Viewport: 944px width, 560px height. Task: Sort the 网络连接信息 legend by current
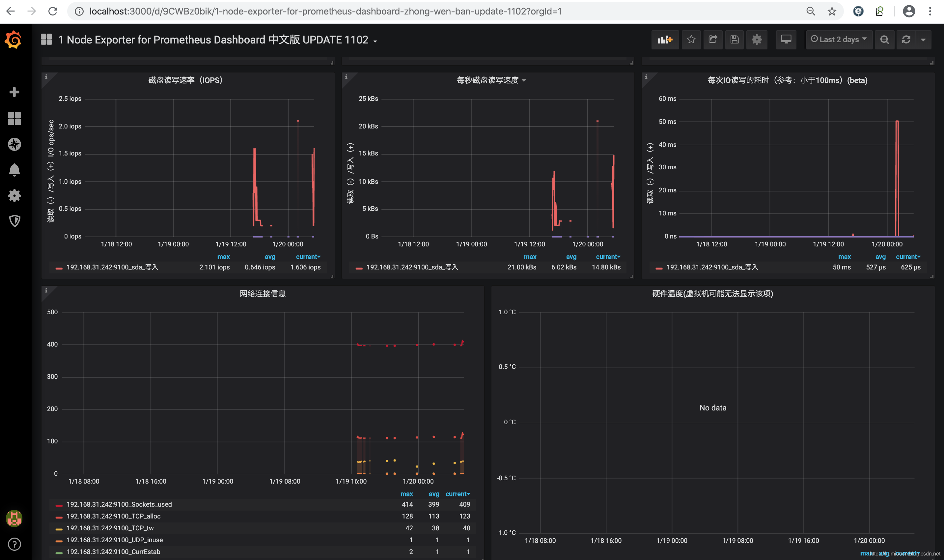pyautogui.click(x=458, y=494)
